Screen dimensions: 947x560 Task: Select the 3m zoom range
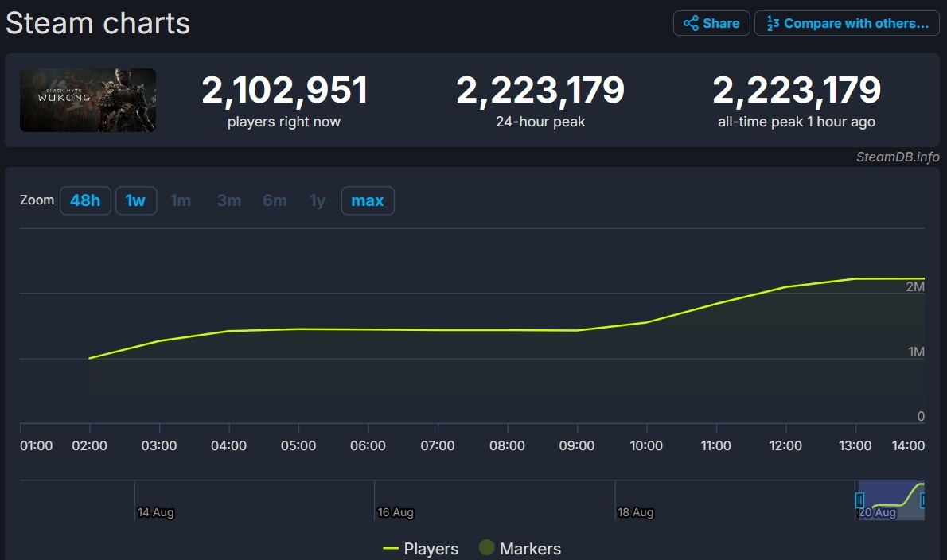[x=229, y=200]
